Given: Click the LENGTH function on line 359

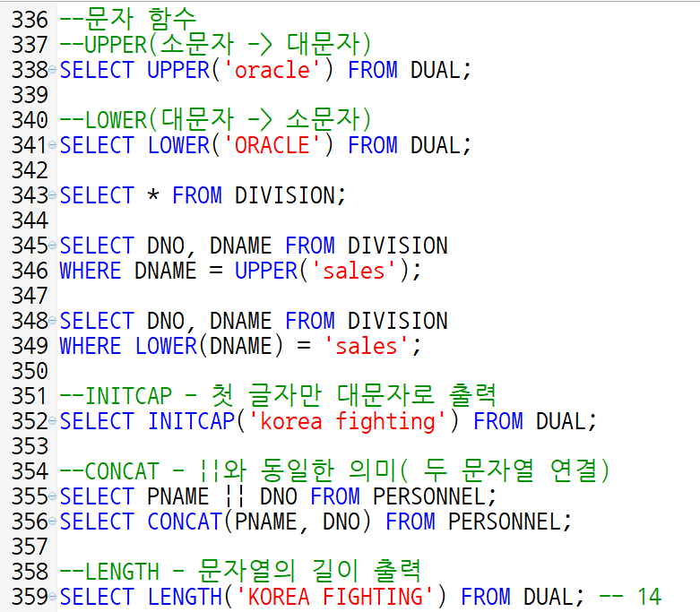Looking at the screenshot, I should (x=185, y=597).
